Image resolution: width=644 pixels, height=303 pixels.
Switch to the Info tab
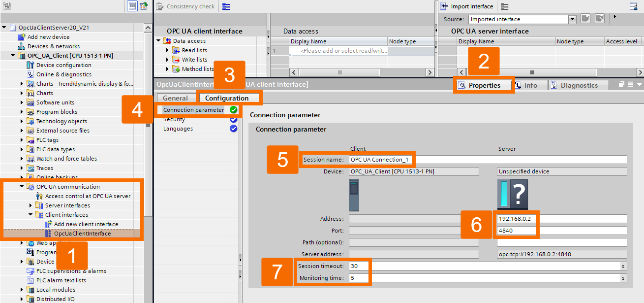point(530,85)
